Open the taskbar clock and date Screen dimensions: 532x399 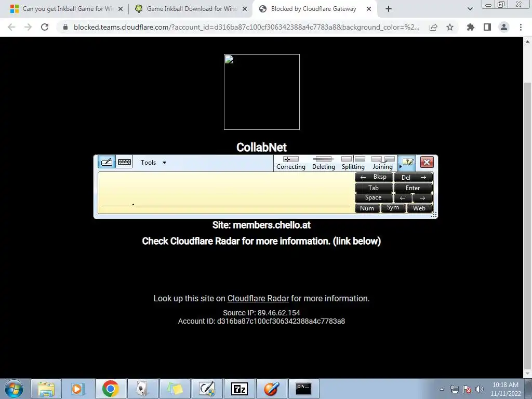tap(506, 389)
